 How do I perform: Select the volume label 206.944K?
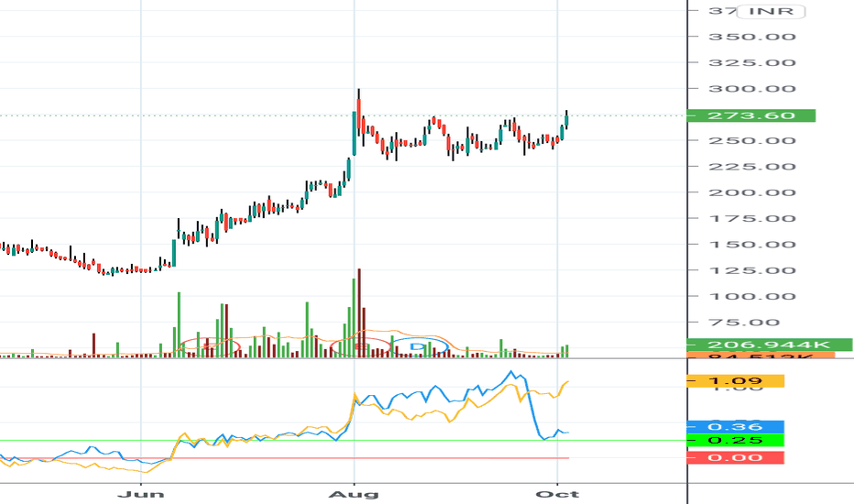[769, 345]
